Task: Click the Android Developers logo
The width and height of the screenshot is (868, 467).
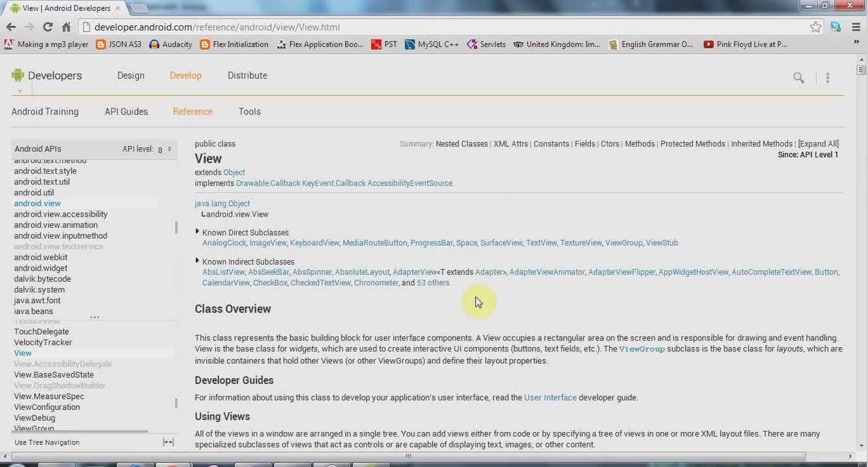Action: click(x=47, y=75)
